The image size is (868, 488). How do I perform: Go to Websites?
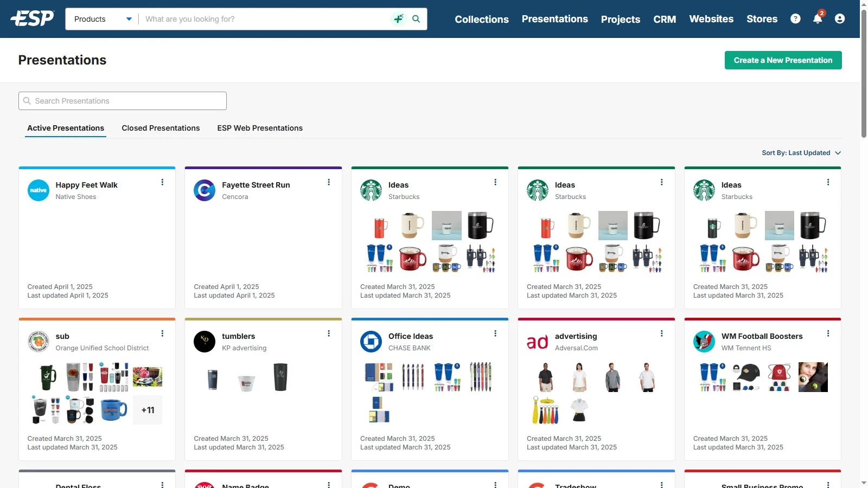tap(711, 19)
